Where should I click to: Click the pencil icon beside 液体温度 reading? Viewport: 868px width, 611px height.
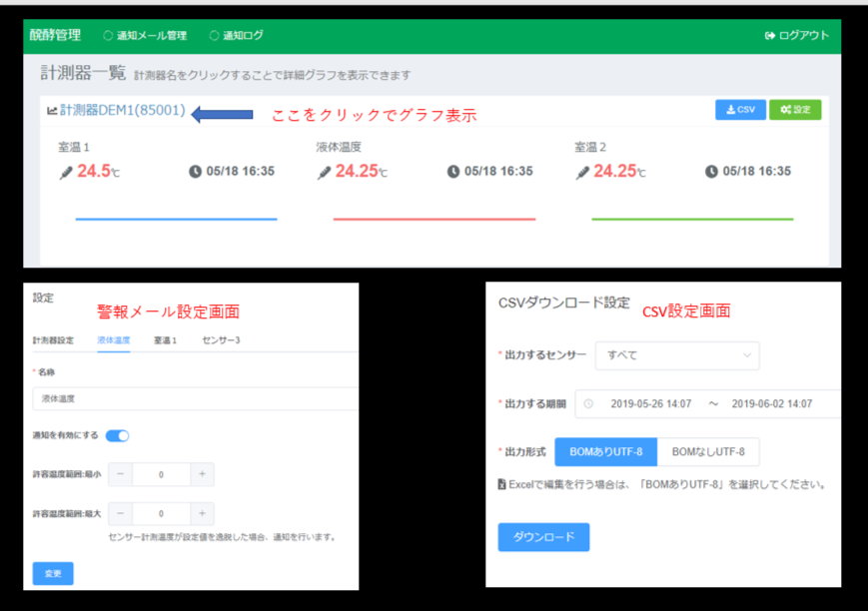pos(325,172)
